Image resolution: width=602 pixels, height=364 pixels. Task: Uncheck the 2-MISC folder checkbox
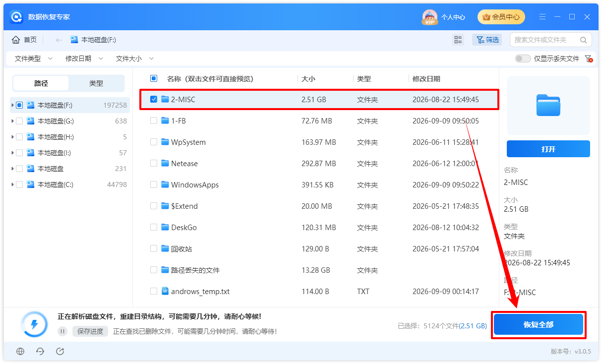tap(154, 99)
